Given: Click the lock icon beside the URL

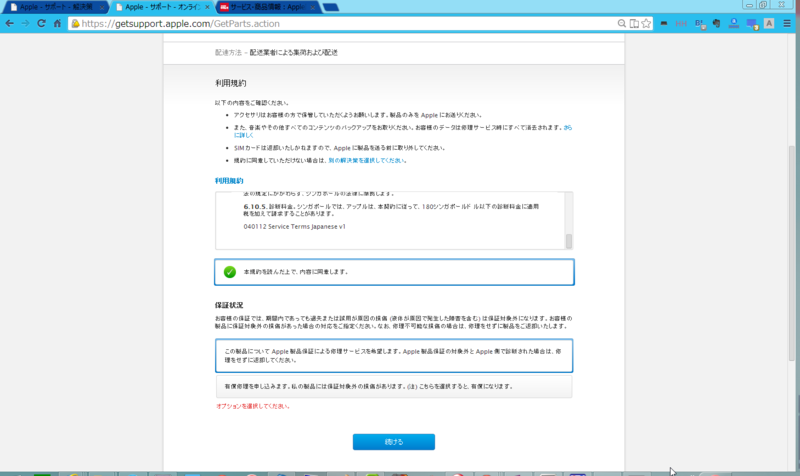Looking at the screenshot, I should (75, 23).
